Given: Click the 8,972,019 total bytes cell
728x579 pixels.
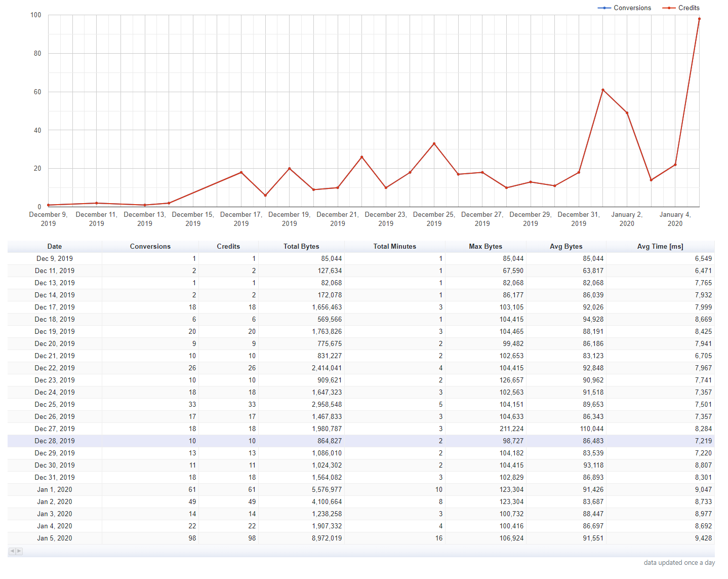Looking at the screenshot, I should pyautogui.click(x=327, y=538).
